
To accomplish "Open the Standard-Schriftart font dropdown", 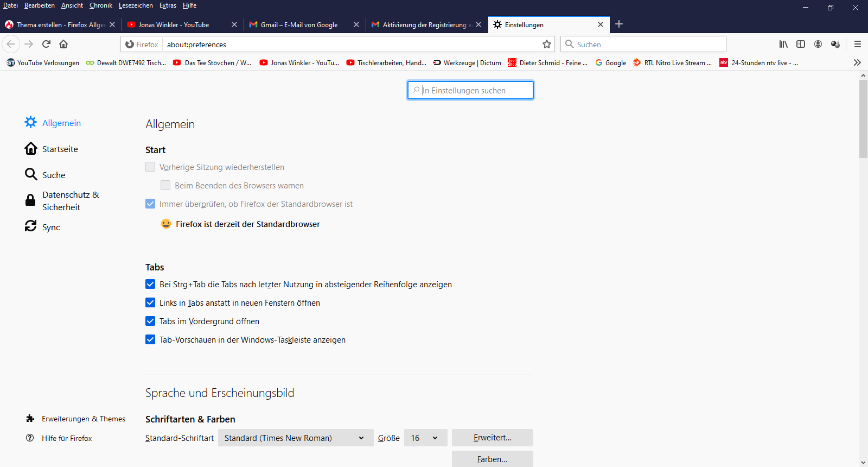I will [296, 438].
